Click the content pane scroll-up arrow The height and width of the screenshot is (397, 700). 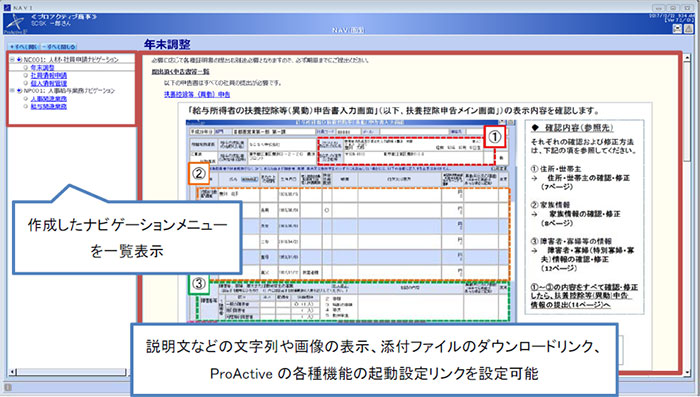688,58
